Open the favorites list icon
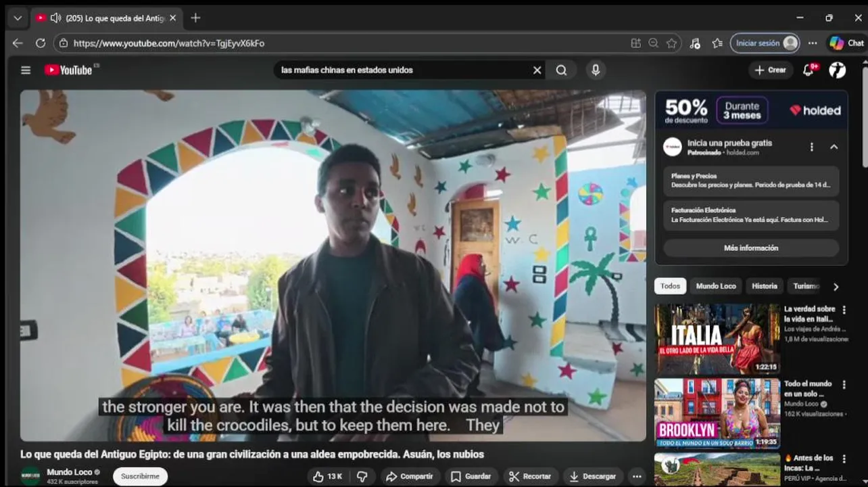The image size is (868, 487). click(x=717, y=43)
